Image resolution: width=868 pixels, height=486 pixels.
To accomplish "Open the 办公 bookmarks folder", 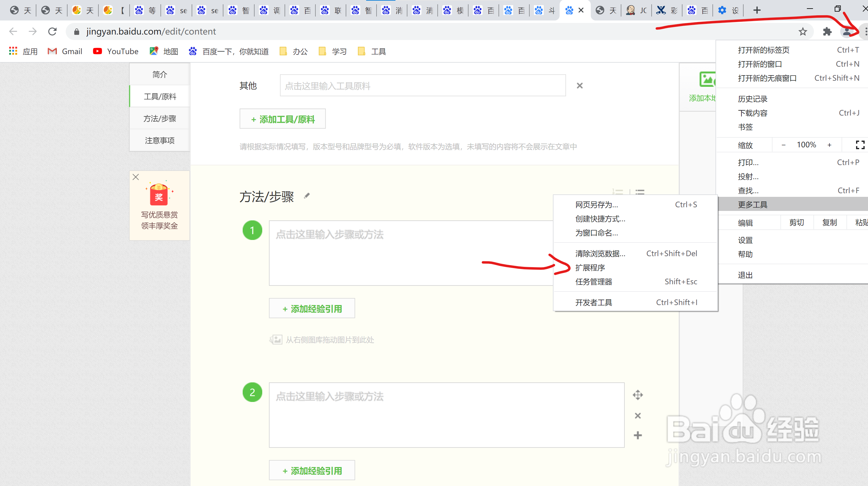I will 293,52.
